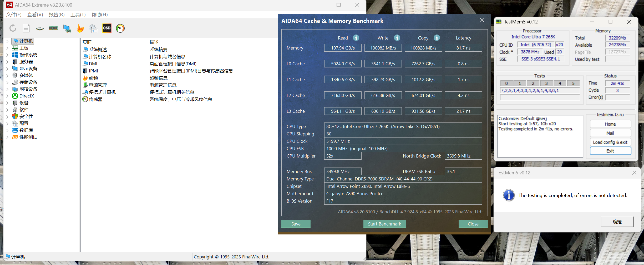Select the 设备 tree item

(24, 103)
